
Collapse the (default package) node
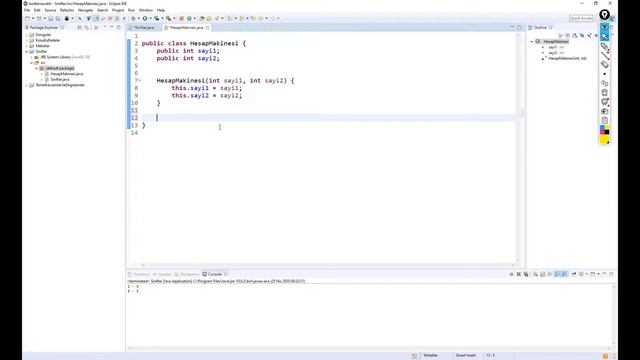coord(37,68)
